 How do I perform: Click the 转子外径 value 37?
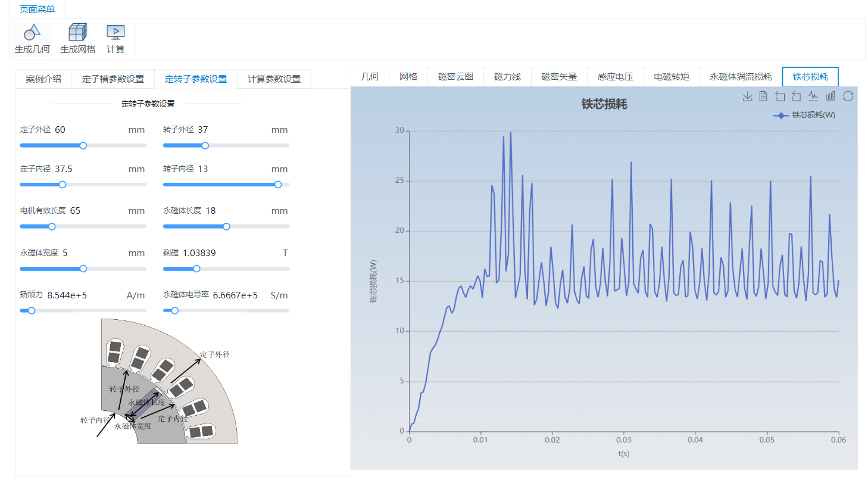pos(203,129)
